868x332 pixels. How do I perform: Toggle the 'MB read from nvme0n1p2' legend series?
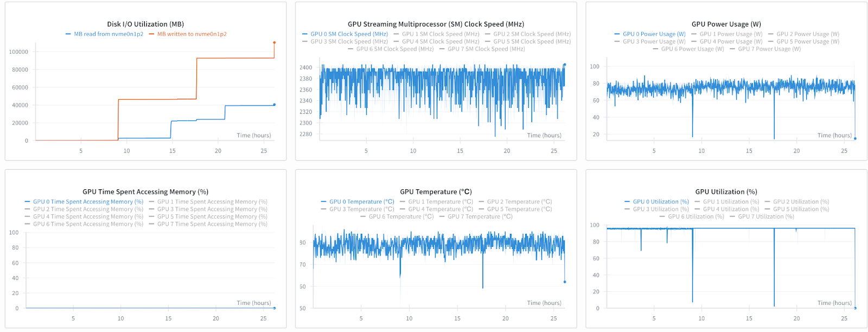(x=108, y=34)
